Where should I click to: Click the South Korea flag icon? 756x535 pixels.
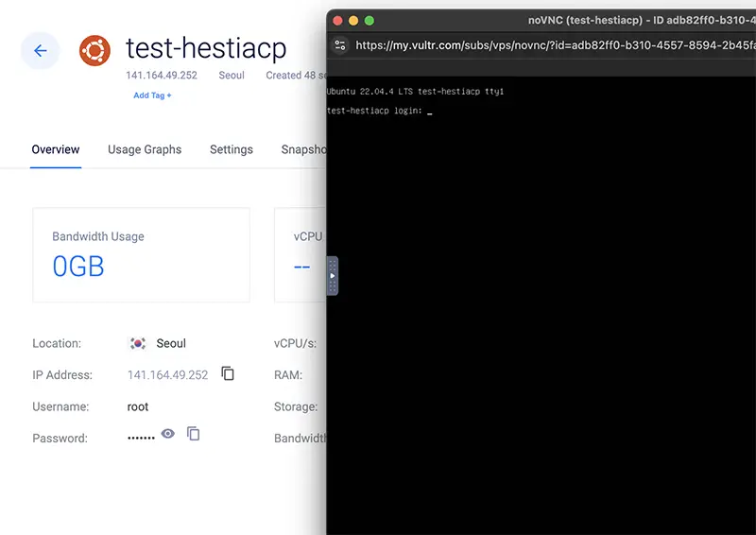(138, 343)
